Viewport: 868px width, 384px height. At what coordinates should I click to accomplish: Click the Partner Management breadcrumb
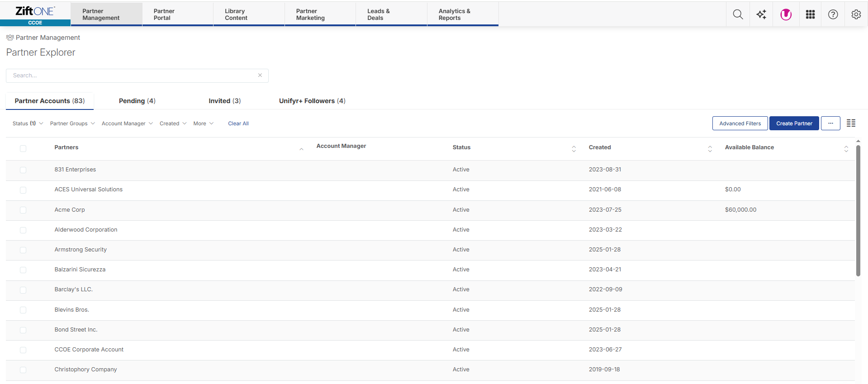pyautogui.click(x=47, y=38)
